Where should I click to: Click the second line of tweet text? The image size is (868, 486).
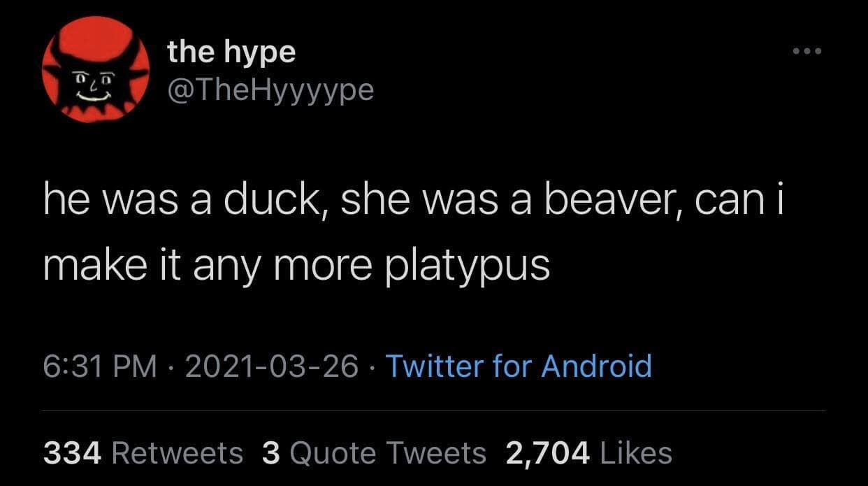(x=296, y=266)
